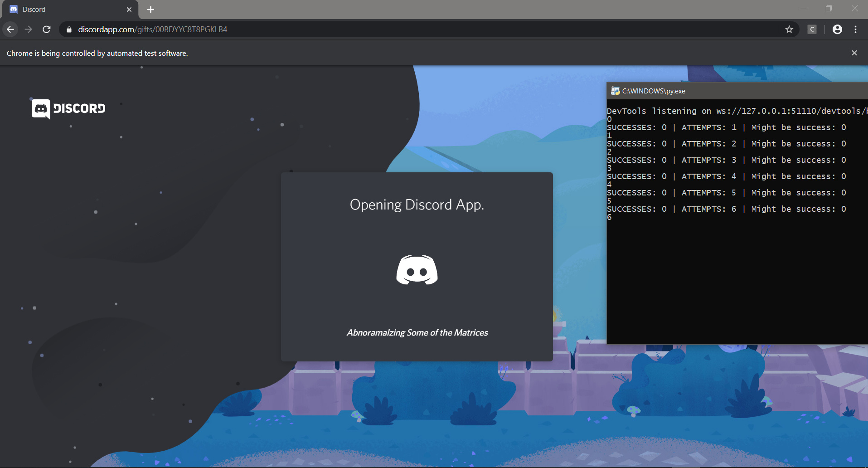Bookmark this page with the star icon

(x=789, y=29)
